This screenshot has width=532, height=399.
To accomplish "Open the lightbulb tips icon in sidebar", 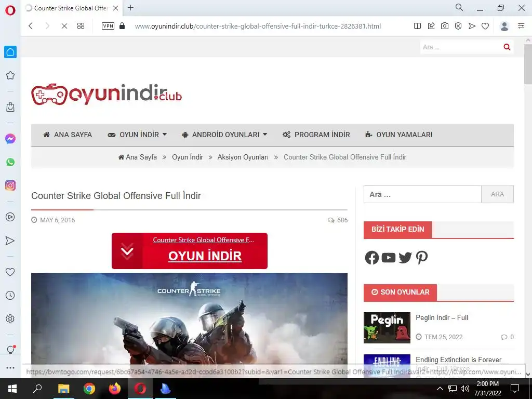I will tap(10, 350).
